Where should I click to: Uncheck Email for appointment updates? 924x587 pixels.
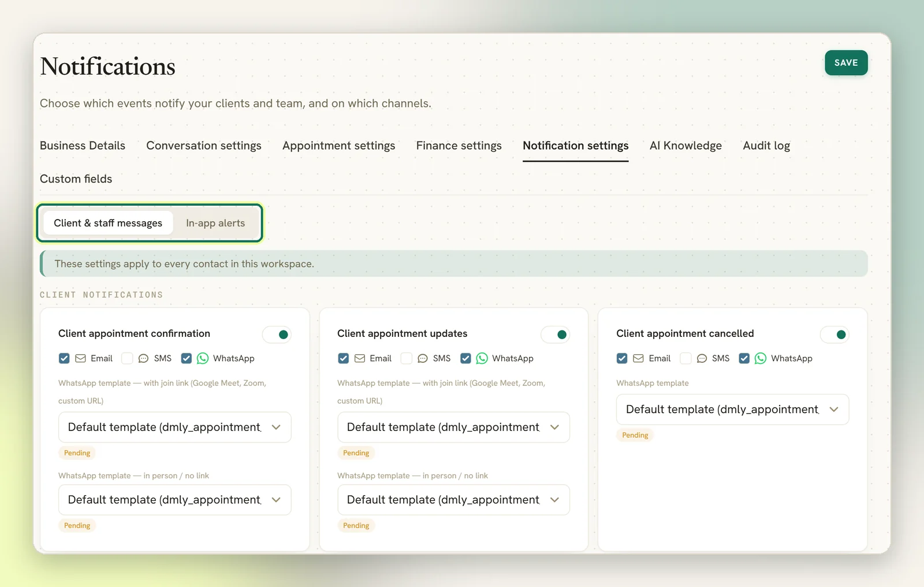pos(343,358)
